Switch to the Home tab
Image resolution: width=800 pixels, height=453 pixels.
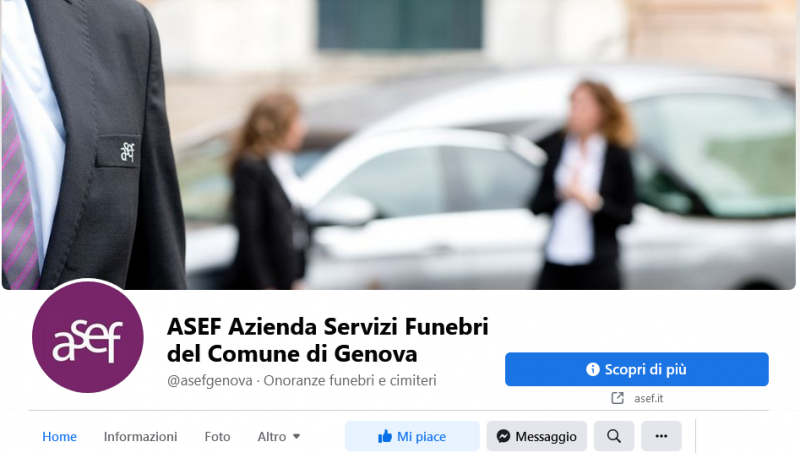pyautogui.click(x=59, y=437)
